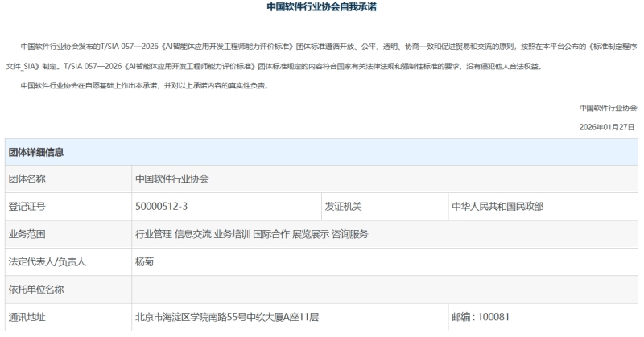Select registration number 50000512-3
This screenshot has width=644, height=337.
tap(161, 207)
